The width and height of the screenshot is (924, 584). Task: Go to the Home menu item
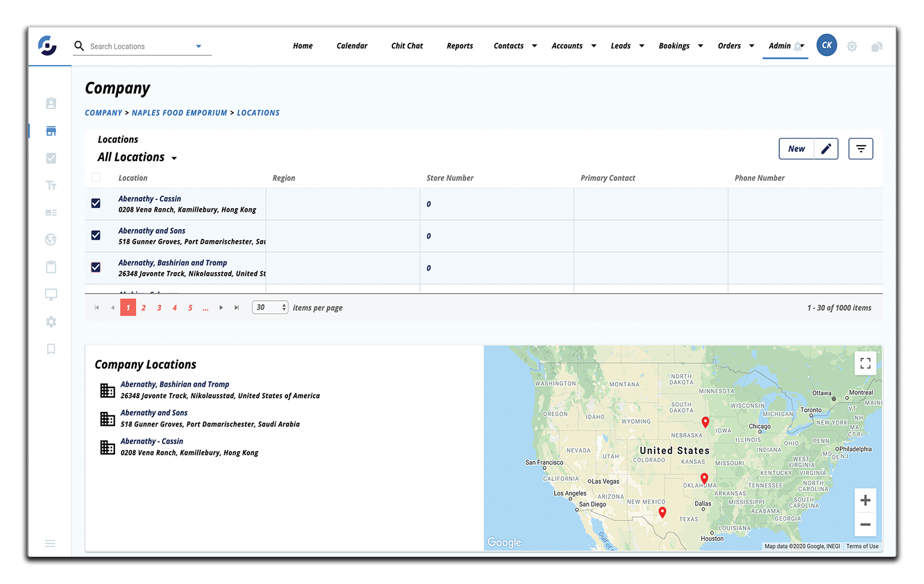pos(303,46)
